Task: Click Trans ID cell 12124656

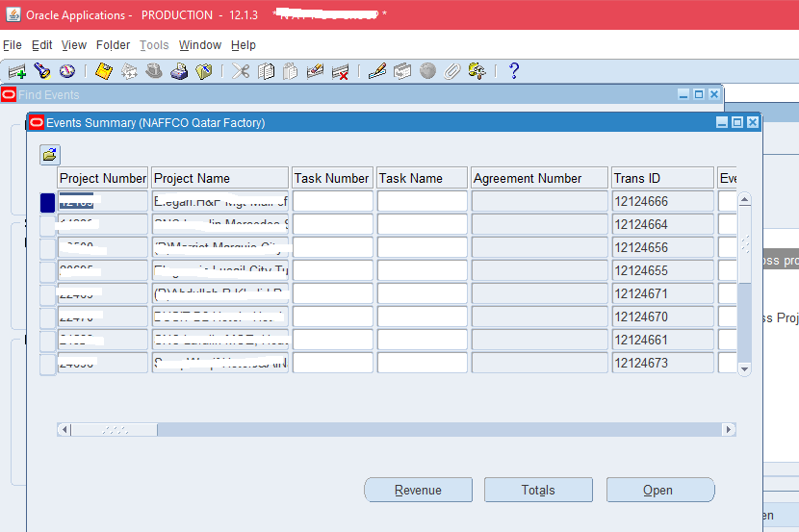Action: click(x=662, y=247)
